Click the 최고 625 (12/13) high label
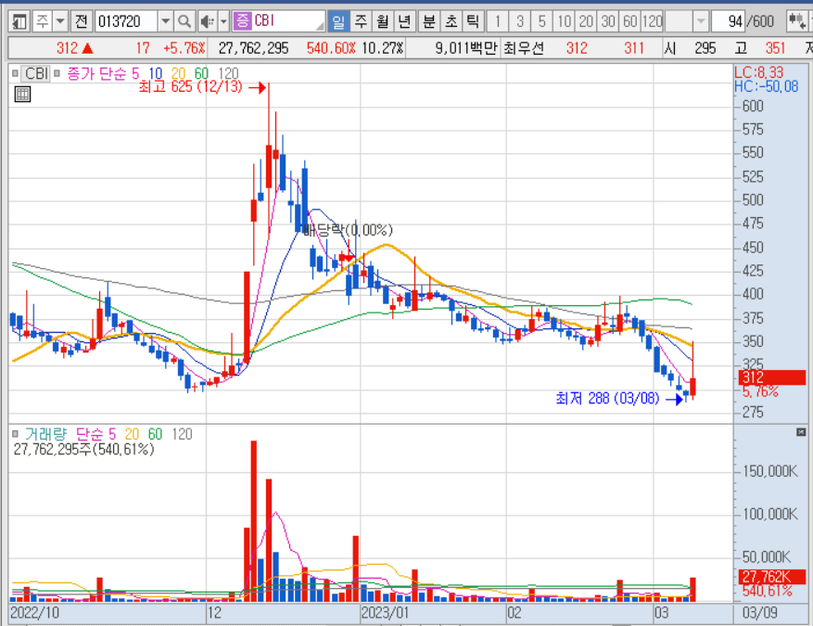Image resolution: width=813 pixels, height=626 pixels. coord(190,87)
